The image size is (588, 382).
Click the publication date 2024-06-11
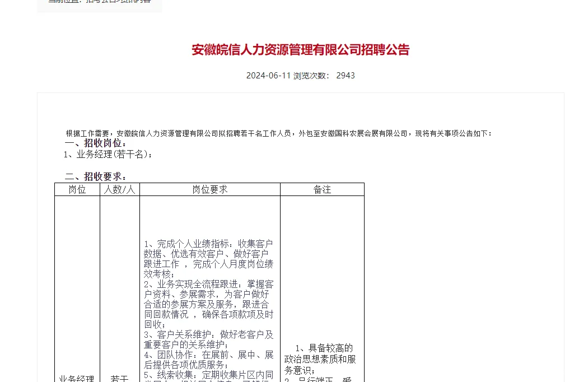[x=268, y=75]
